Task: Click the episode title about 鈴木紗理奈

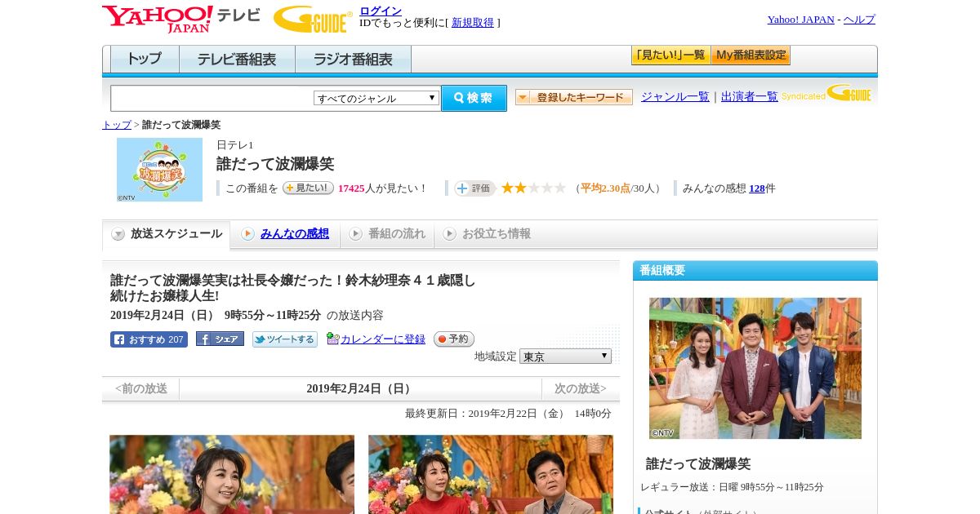Action: point(293,288)
